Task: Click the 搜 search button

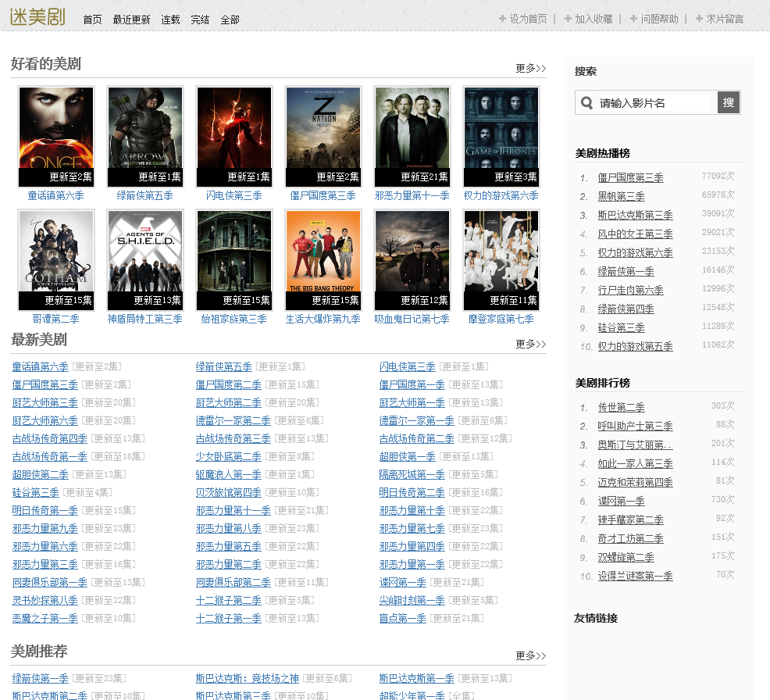Action: [729, 102]
